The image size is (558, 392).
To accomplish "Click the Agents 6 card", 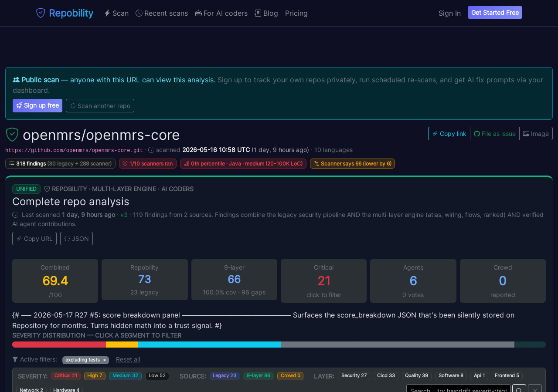I will click(413, 281).
